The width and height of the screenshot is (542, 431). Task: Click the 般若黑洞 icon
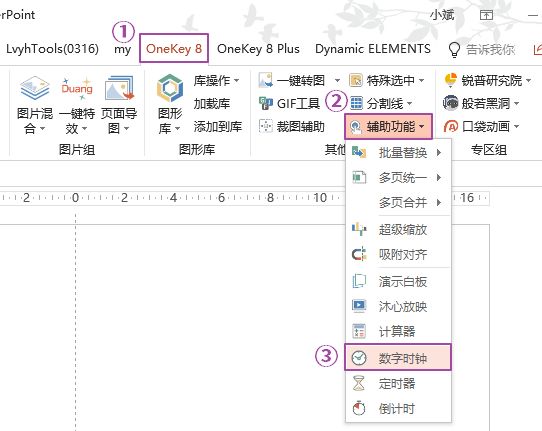coord(450,103)
